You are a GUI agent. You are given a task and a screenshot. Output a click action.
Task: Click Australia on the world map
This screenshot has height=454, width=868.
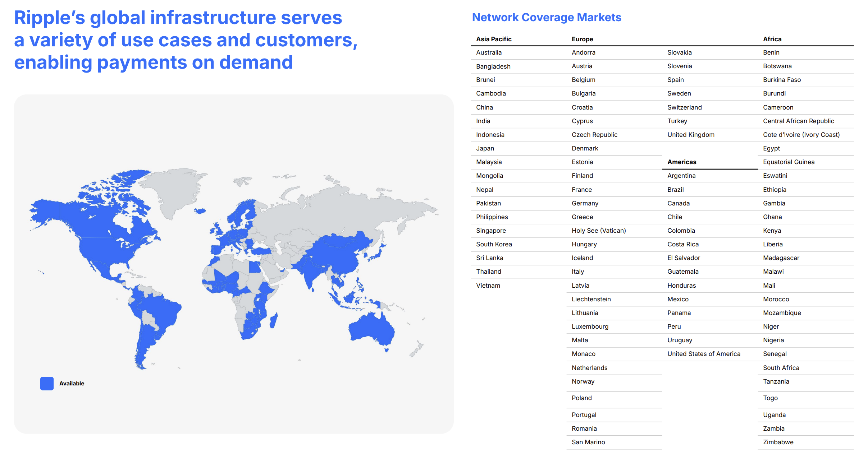click(372, 329)
